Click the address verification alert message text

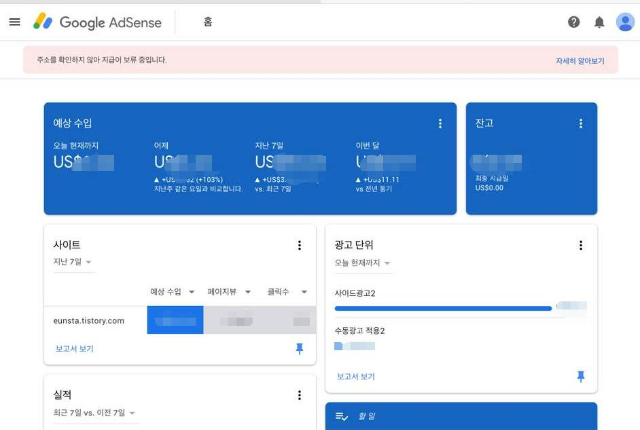(x=102, y=60)
